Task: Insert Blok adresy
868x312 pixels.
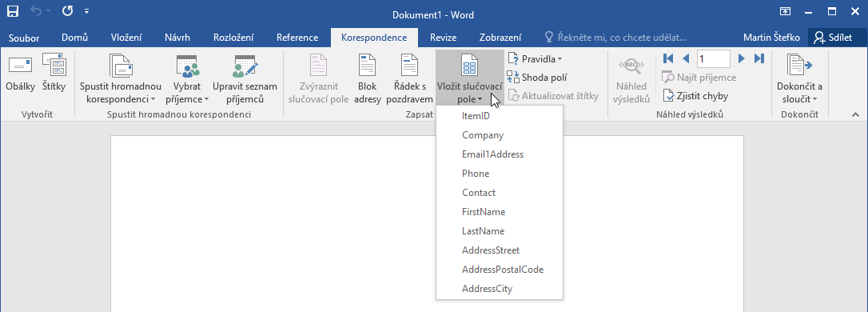Action: click(x=367, y=78)
